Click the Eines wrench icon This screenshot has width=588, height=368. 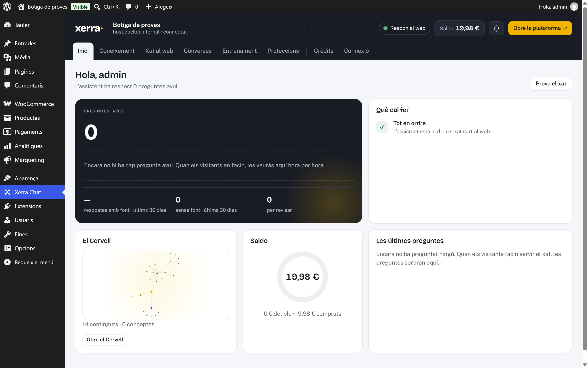pos(7,234)
